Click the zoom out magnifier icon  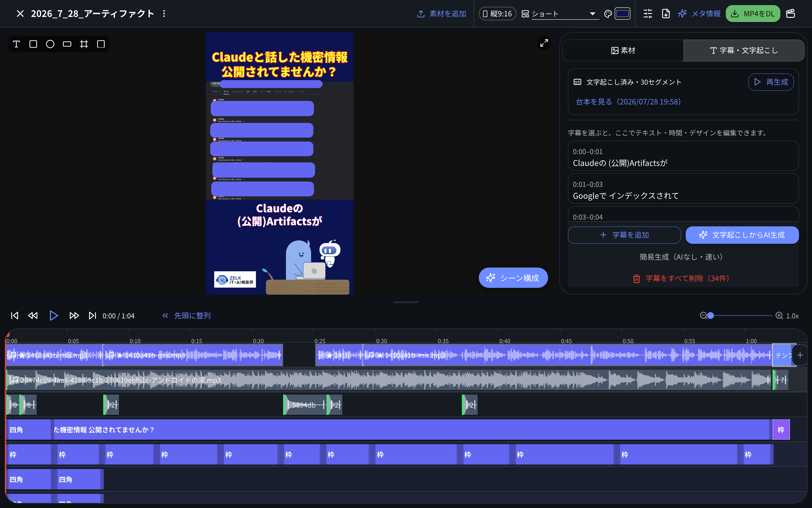point(703,316)
